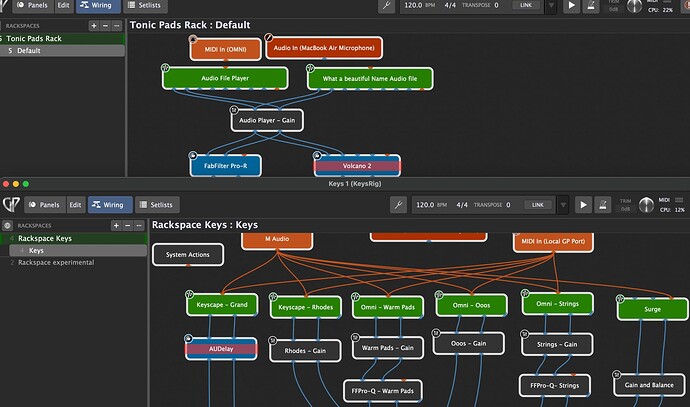The width and height of the screenshot is (690, 407).
Task: Select FFPro-Q– Strings block
Action: point(555,385)
